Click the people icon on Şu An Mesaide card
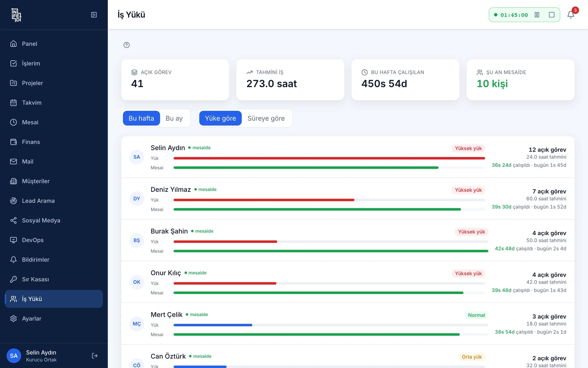This screenshot has width=588, height=368. 480,72
